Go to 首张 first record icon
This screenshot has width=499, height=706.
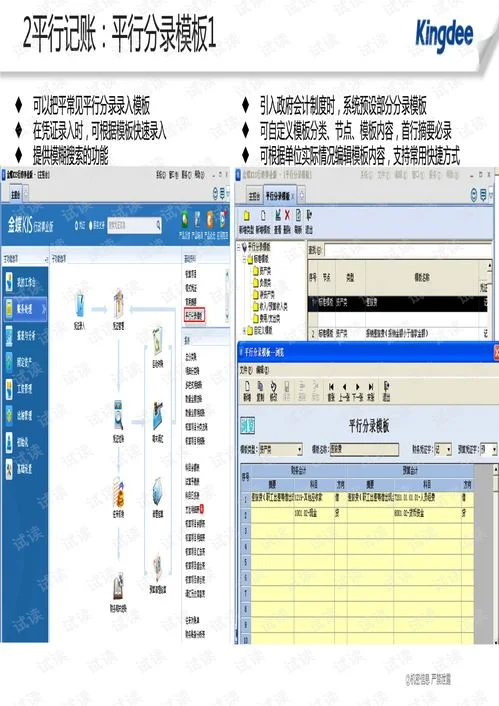click(x=331, y=386)
